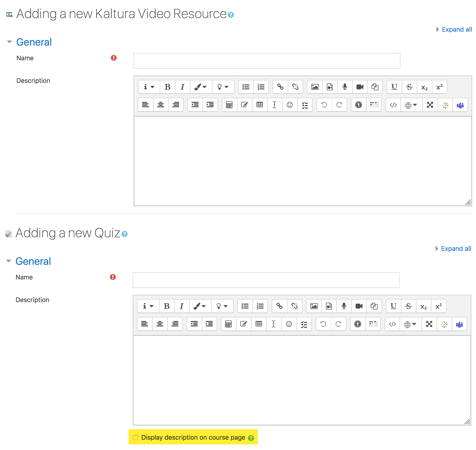Select the record audio icon
This screenshot has height=450, width=476.
point(345,87)
